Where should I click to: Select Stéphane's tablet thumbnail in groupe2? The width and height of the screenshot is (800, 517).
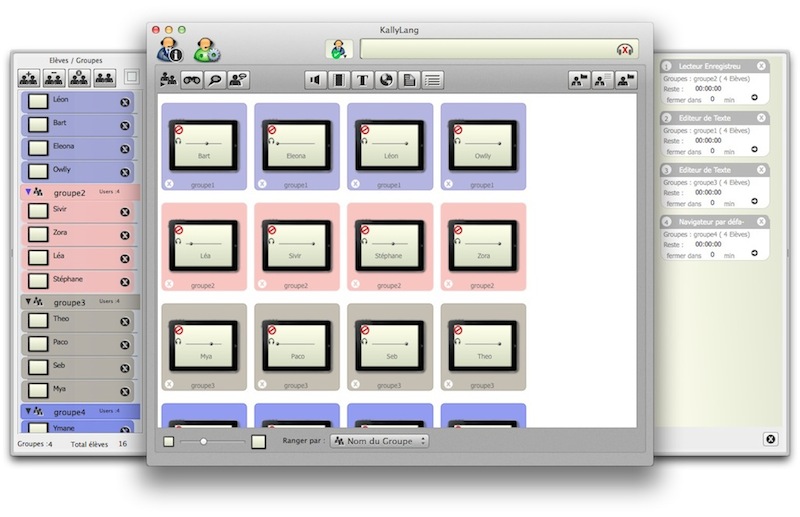point(390,246)
